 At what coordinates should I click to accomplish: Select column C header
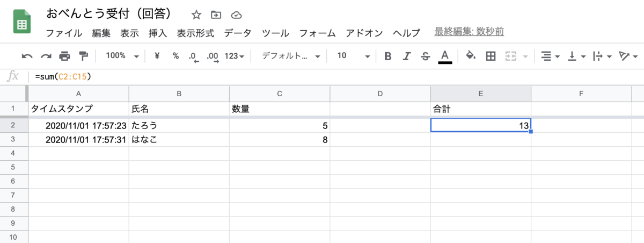280,94
